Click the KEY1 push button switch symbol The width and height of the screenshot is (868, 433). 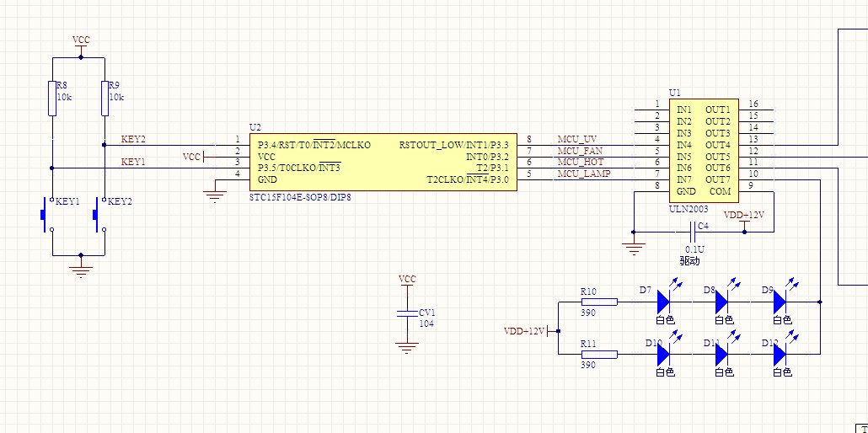point(46,215)
